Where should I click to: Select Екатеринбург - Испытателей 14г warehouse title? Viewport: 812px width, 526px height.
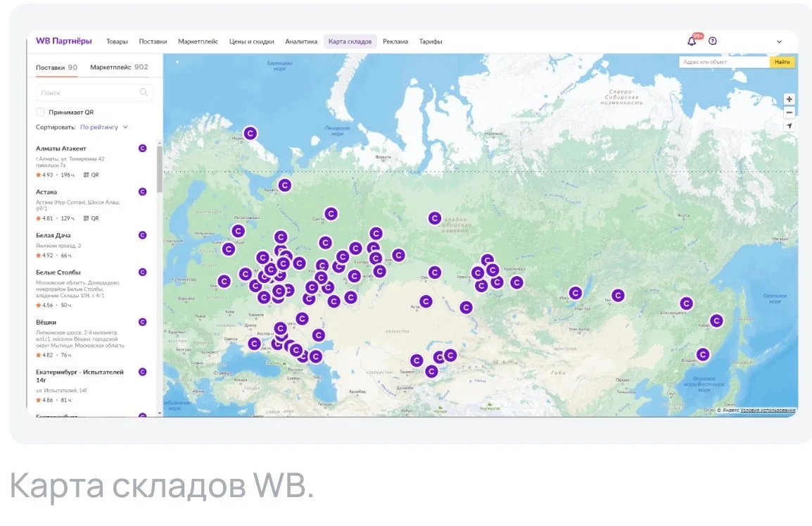coord(80,376)
